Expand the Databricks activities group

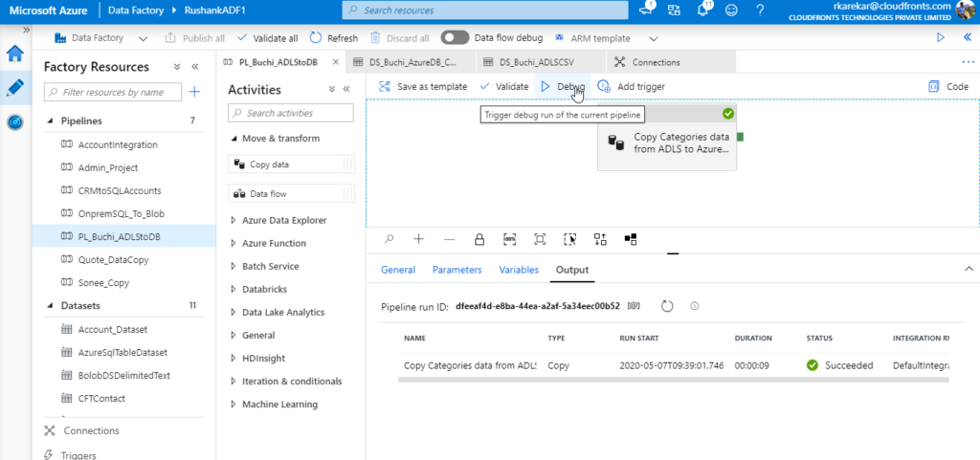tap(264, 289)
